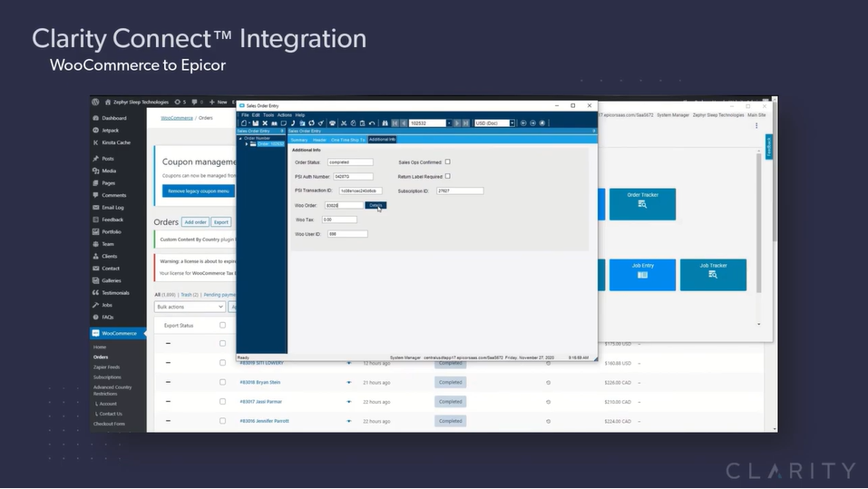
Task: Open the Bulk actions dropdown
Action: [x=190, y=307]
